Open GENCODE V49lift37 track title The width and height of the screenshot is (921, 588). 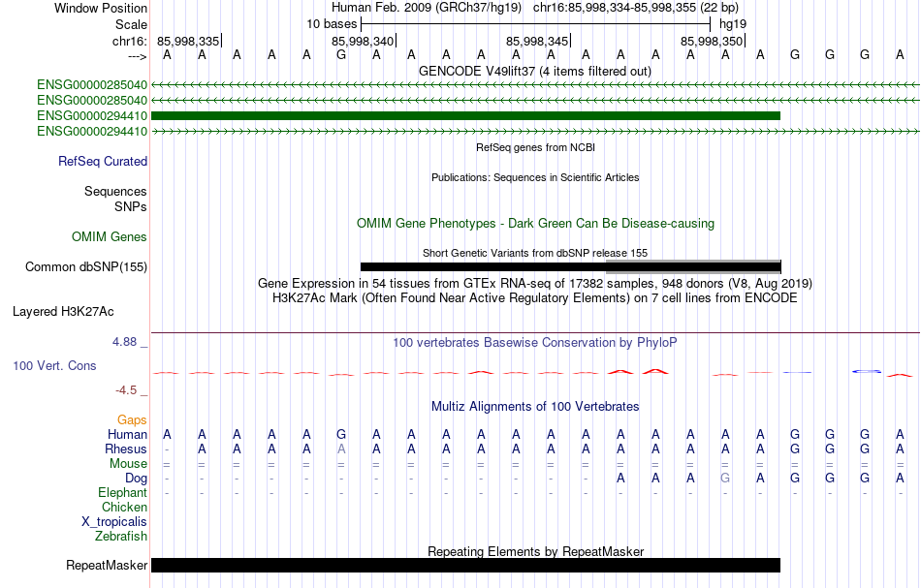coord(535,72)
